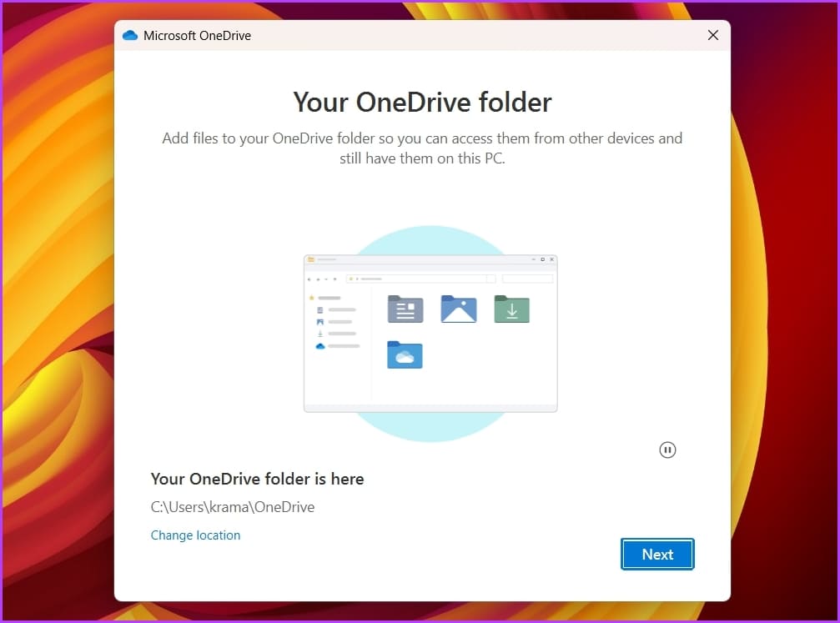
Task: Click the blue OneDrive cloud folder icon
Action: (x=405, y=354)
